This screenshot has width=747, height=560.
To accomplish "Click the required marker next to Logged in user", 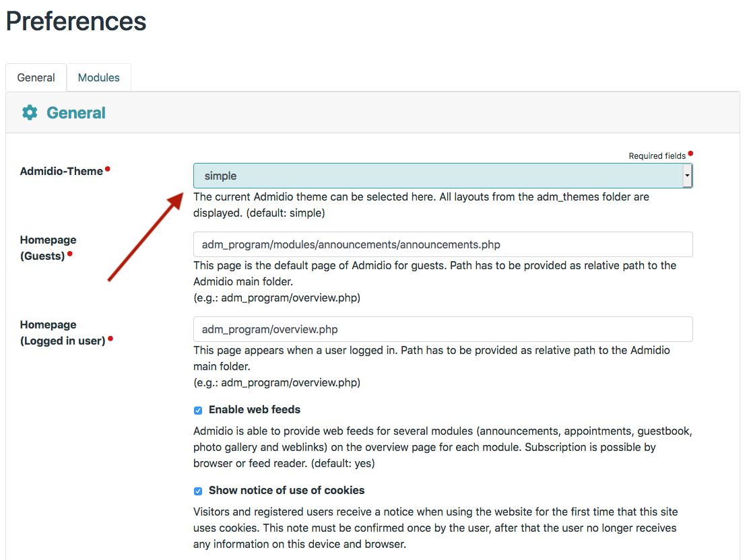I will click(110, 339).
